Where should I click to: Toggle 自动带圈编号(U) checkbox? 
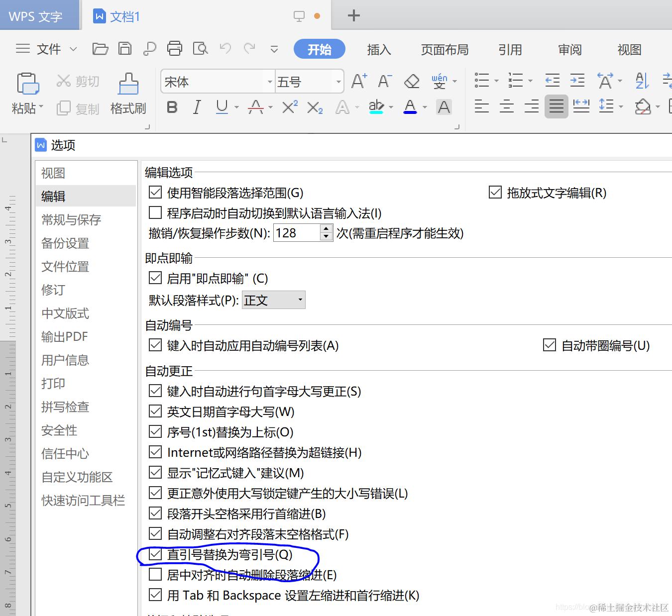(x=550, y=345)
